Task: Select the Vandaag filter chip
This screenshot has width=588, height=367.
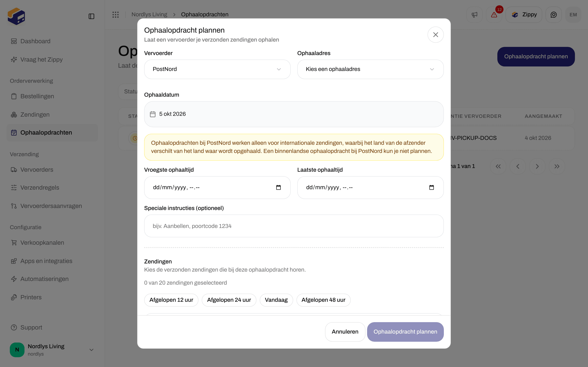Action: [x=276, y=300]
